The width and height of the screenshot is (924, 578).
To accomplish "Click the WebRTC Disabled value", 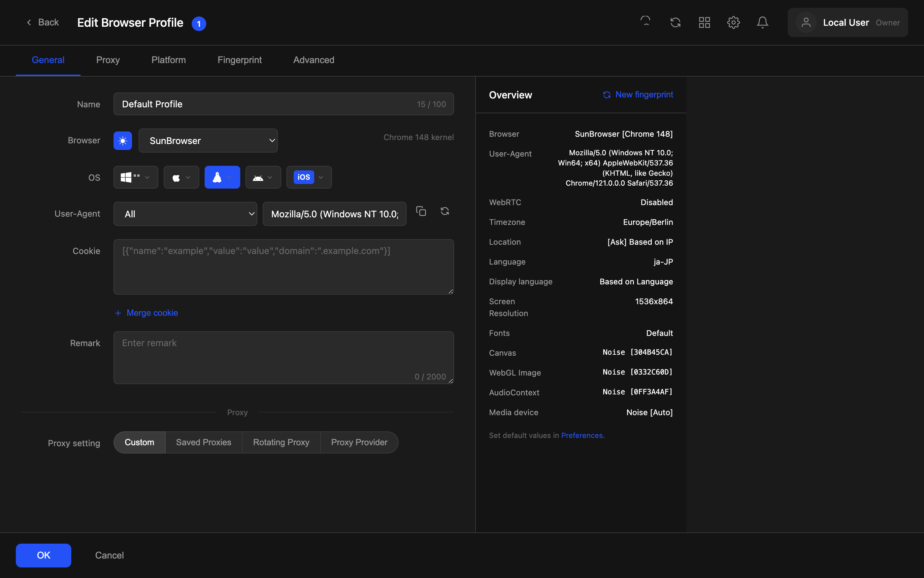I will (x=657, y=202).
